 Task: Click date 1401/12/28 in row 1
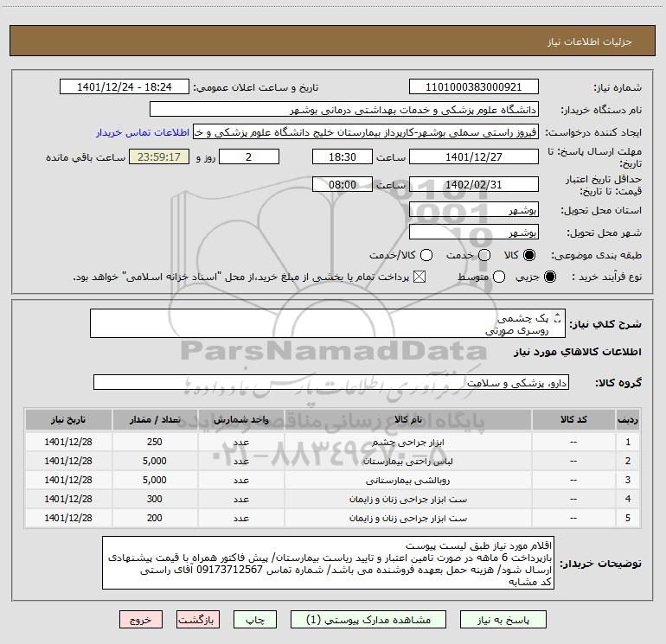tap(68, 442)
